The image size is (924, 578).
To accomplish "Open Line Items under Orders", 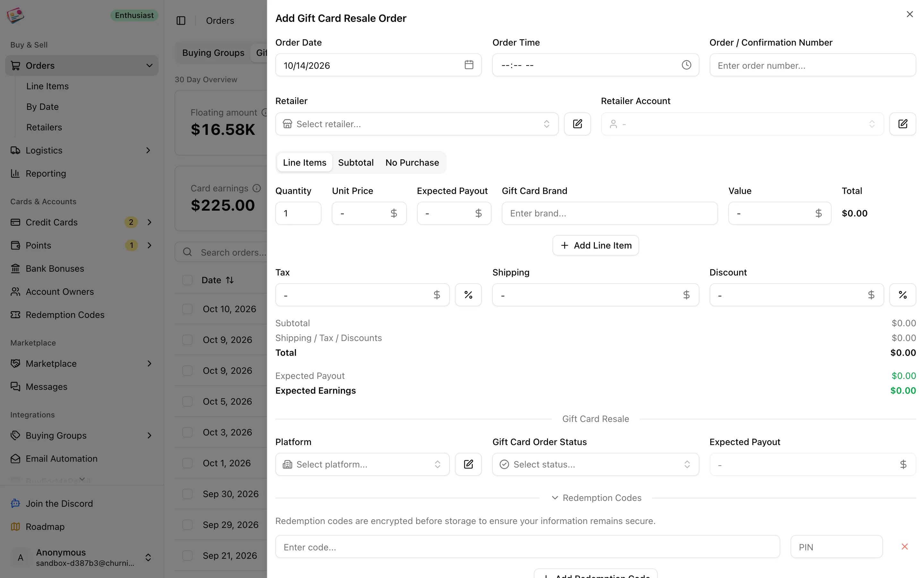I will click(x=47, y=86).
